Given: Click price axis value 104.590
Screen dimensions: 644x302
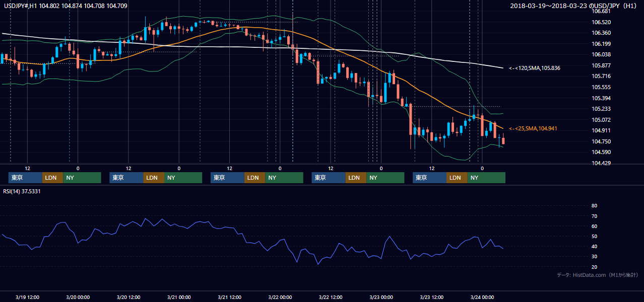Looking at the screenshot, I should (x=601, y=153).
